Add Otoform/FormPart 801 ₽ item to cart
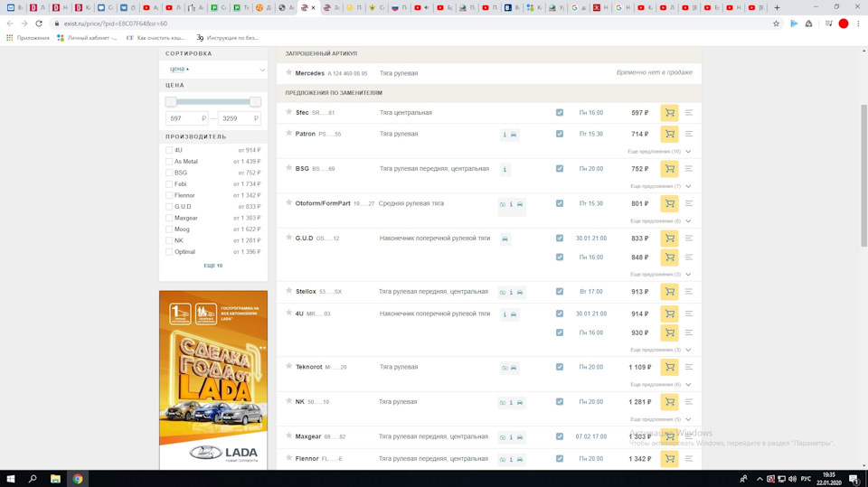This screenshot has width=868, height=487. pos(669,203)
